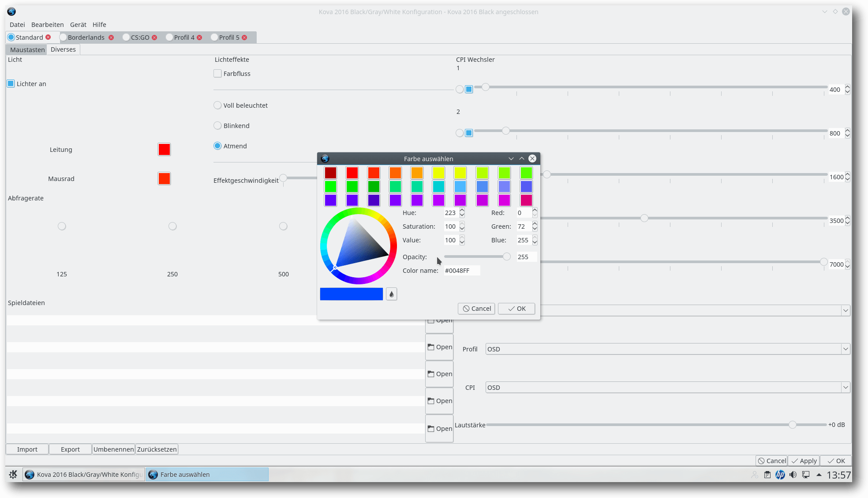Click the Import button
This screenshot has height=498, width=868.
[x=27, y=449]
